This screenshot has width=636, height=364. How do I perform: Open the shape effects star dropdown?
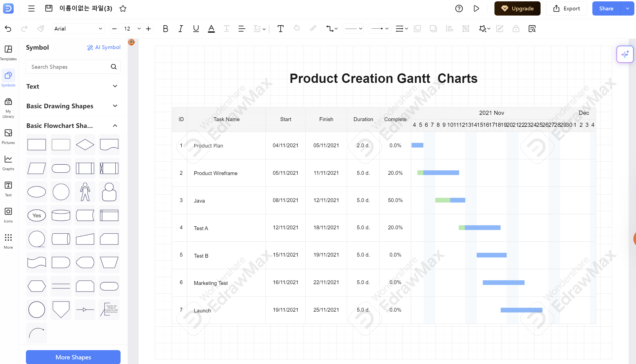point(485,29)
